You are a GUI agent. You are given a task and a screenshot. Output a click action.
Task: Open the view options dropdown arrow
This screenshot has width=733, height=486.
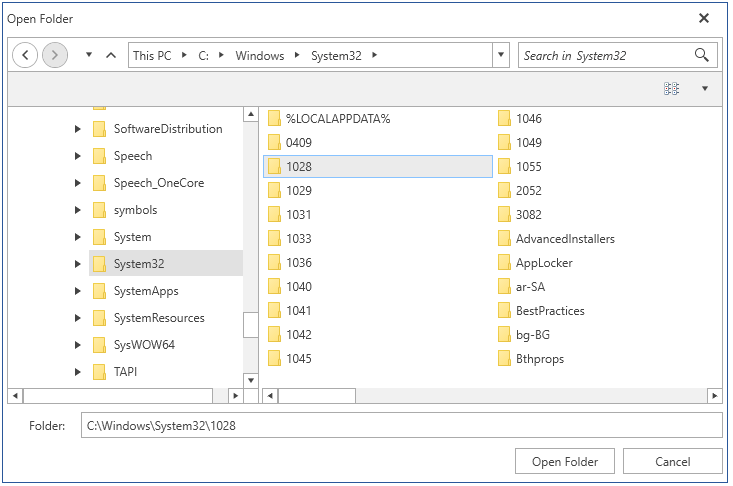(x=705, y=88)
